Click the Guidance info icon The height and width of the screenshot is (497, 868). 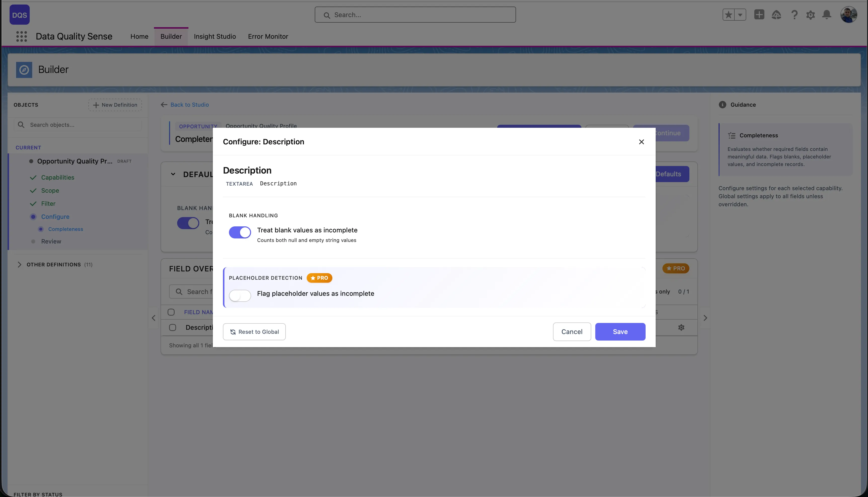[x=722, y=104]
